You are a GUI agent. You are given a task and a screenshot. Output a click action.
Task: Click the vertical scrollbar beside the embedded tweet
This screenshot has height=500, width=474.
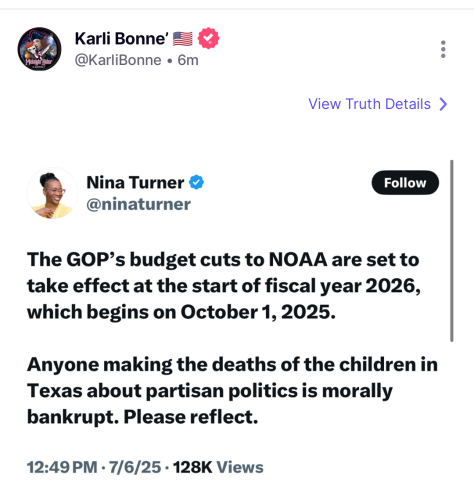452,251
